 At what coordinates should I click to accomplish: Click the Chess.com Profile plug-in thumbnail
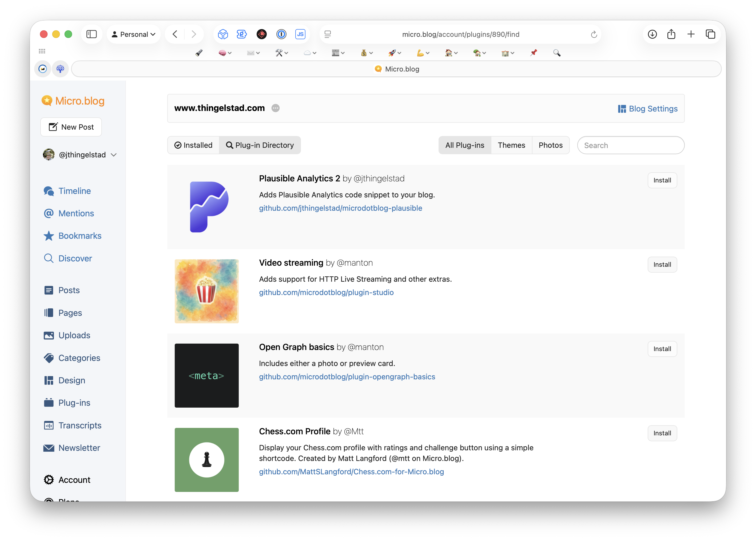tap(206, 460)
